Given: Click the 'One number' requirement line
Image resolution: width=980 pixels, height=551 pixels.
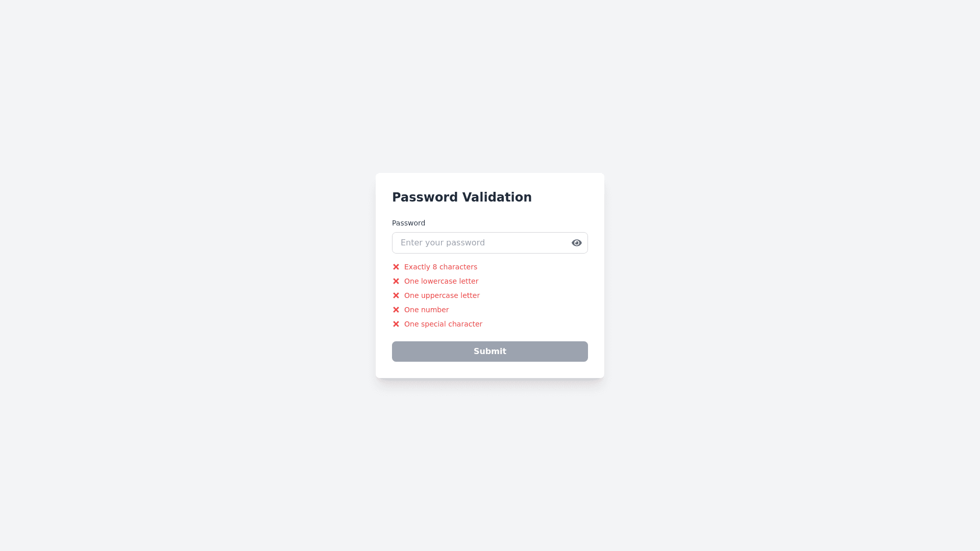Looking at the screenshot, I should (427, 309).
